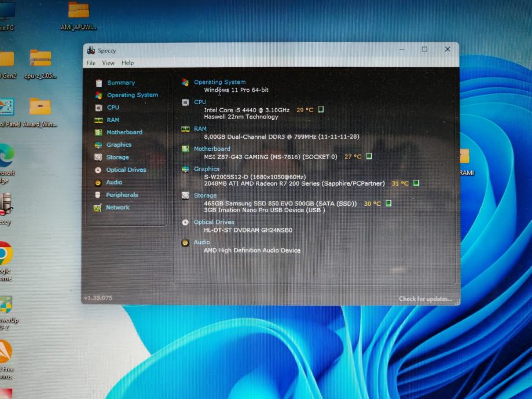
Task: Go to the Network section in sidebar
Action: pos(118,208)
